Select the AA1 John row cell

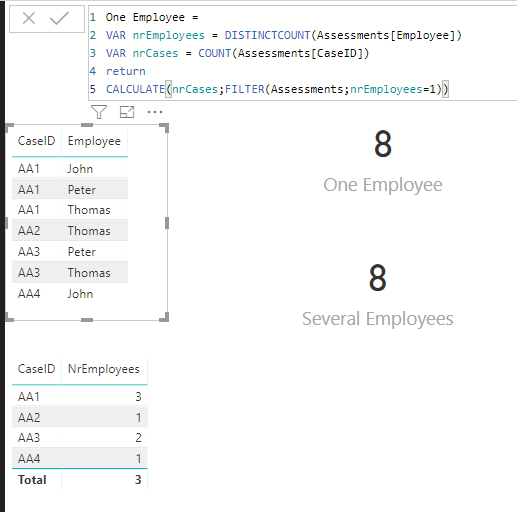coord(80,169)
